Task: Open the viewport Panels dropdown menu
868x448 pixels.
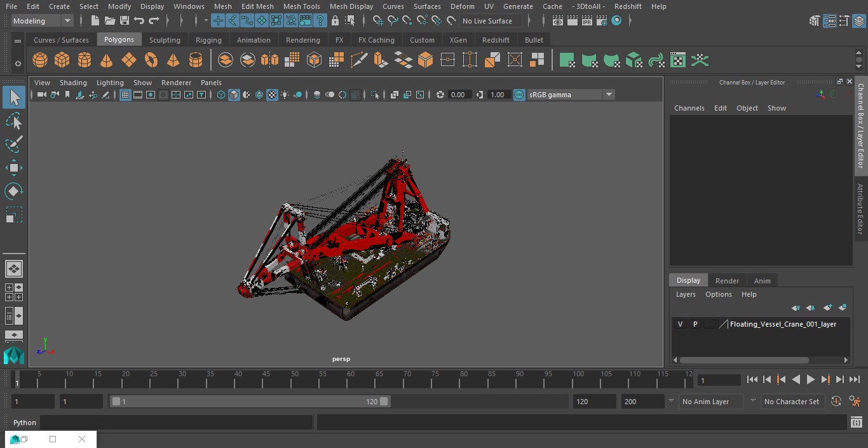Action: tap(211, 83)
